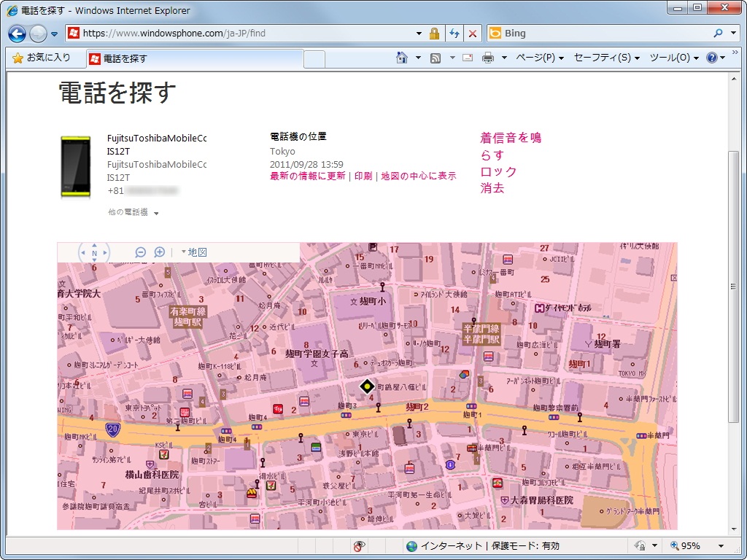747x560 pixels.
Task: Click the browser Back button
Action: pos(18,34)
